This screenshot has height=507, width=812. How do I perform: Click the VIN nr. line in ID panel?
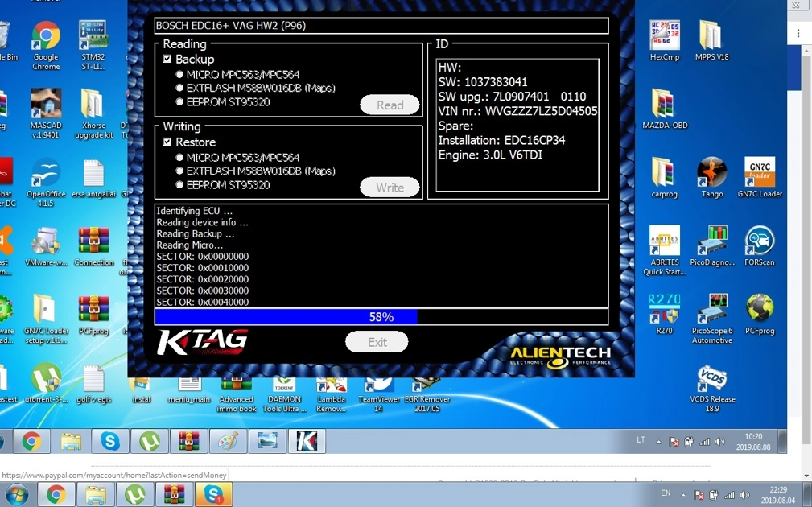517,111
